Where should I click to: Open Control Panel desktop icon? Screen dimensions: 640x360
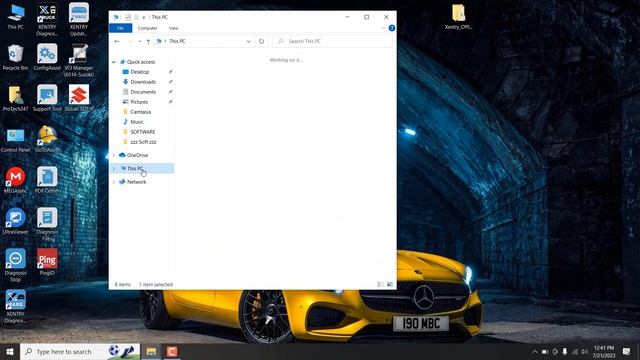coord(15,140)
